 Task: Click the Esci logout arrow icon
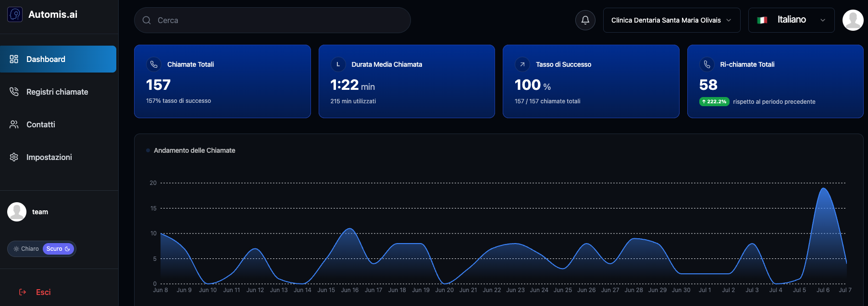[23, 292]
